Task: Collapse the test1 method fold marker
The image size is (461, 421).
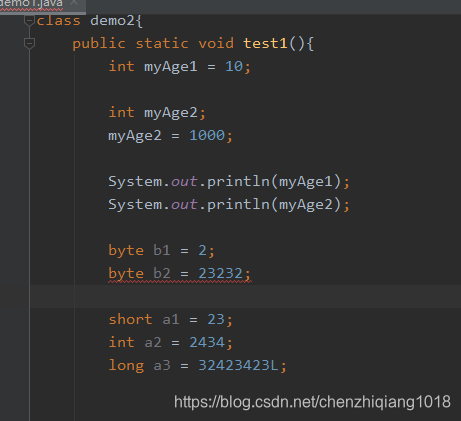Action: click(29, 44)
